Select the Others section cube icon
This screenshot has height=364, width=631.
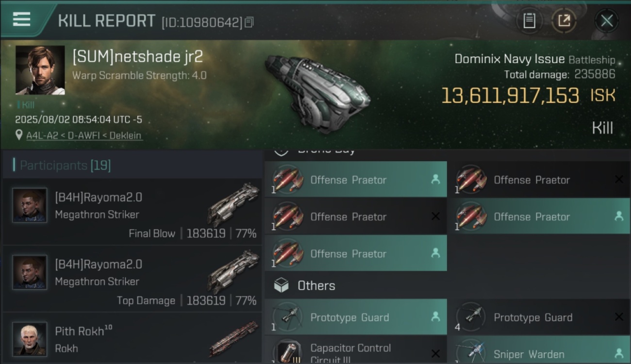point(282,285)
